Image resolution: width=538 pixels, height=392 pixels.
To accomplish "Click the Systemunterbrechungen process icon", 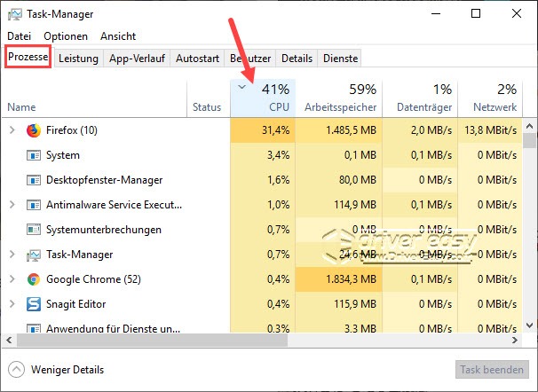I will pyautogui.click(x=33, y=230).
